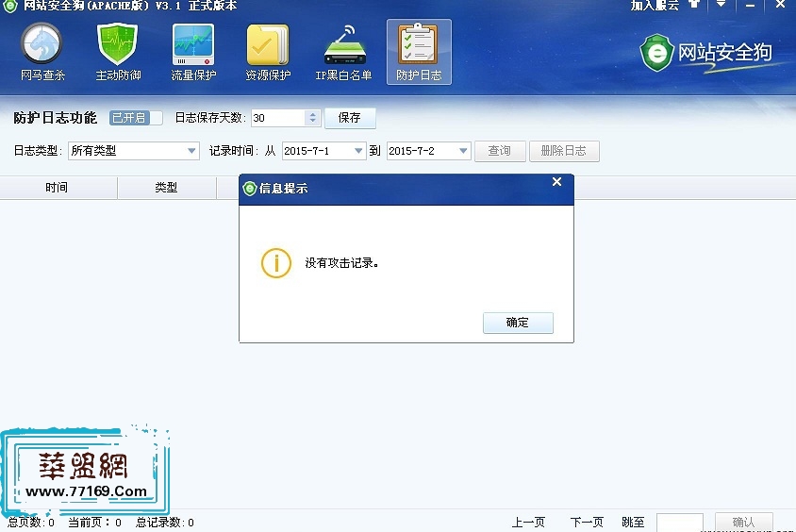
Task: Toggle the 防护日志功能 已开启 switch
Action: pos(136,118)
